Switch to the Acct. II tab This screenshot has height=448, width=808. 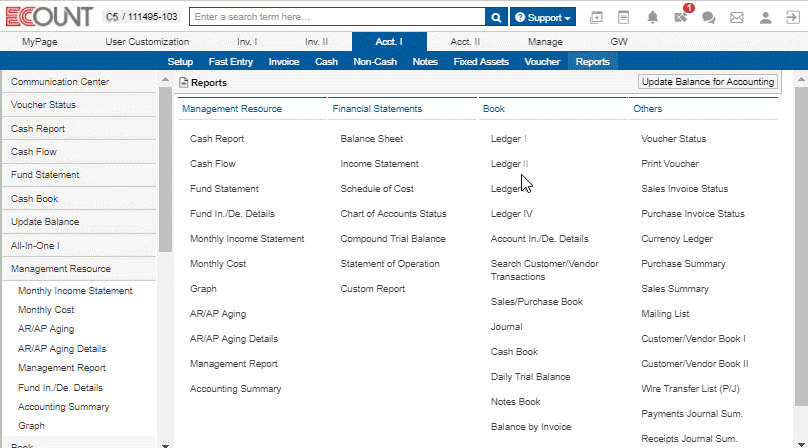465,42
